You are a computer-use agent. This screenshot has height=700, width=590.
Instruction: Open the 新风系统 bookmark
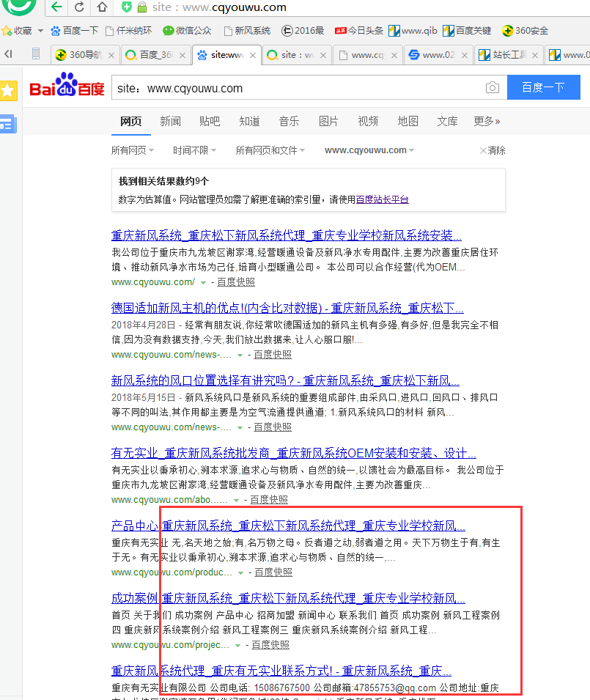(x=248, y=31)
